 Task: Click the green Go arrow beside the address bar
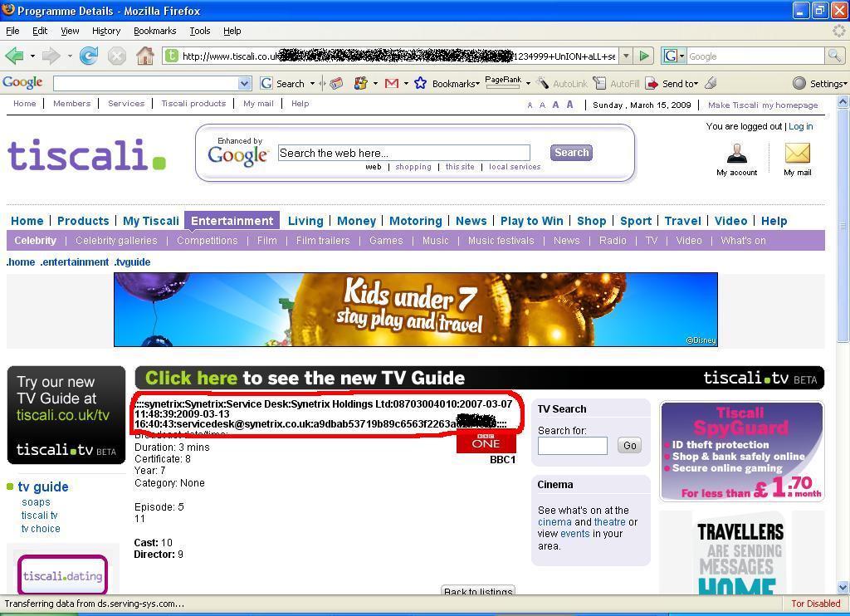[x=644, y=56]
